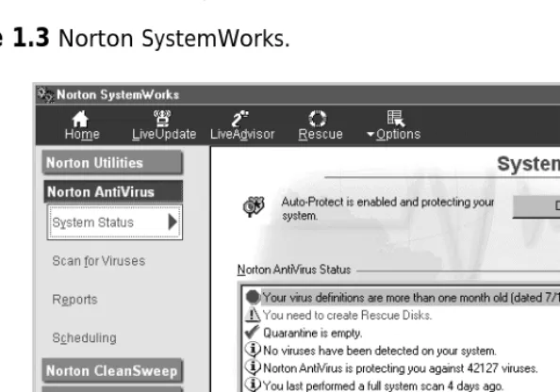
Task: Launch LiveAdvisor via its toolbar icon
Action: point(240,119)
